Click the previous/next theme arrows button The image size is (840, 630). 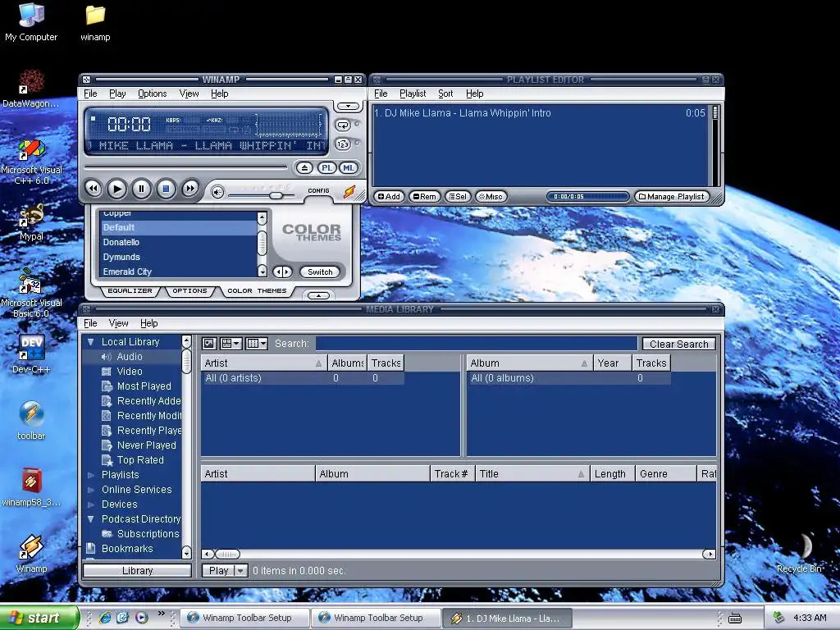pos(282,272)
